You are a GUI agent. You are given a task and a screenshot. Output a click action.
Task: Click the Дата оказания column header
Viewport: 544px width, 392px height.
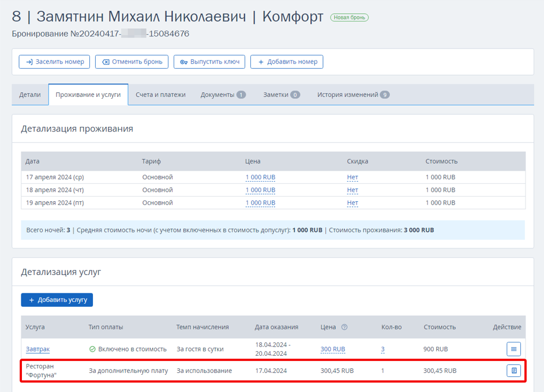coord(276,327)
